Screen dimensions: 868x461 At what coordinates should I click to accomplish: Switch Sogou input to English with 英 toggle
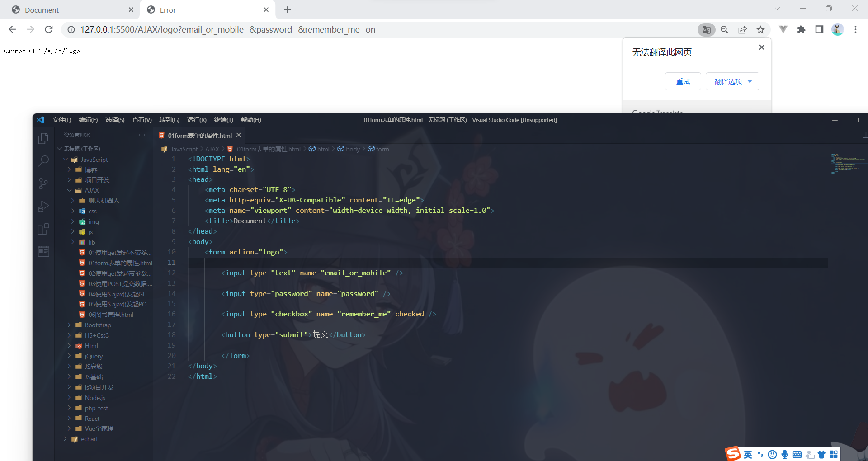pos(748,454)
